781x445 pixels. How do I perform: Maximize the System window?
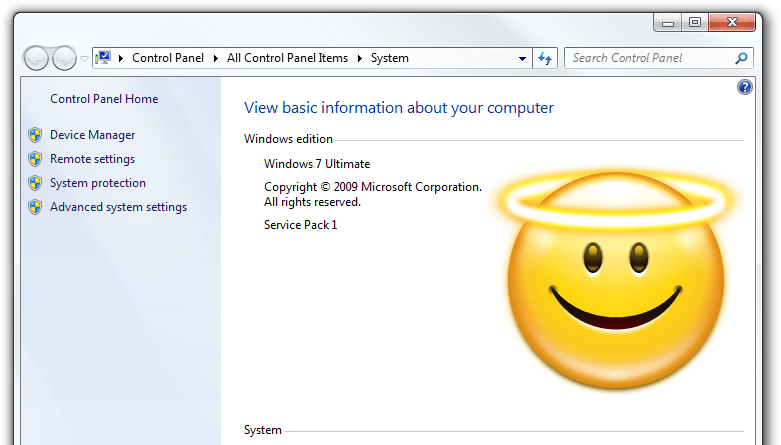(x=695, y=23)
